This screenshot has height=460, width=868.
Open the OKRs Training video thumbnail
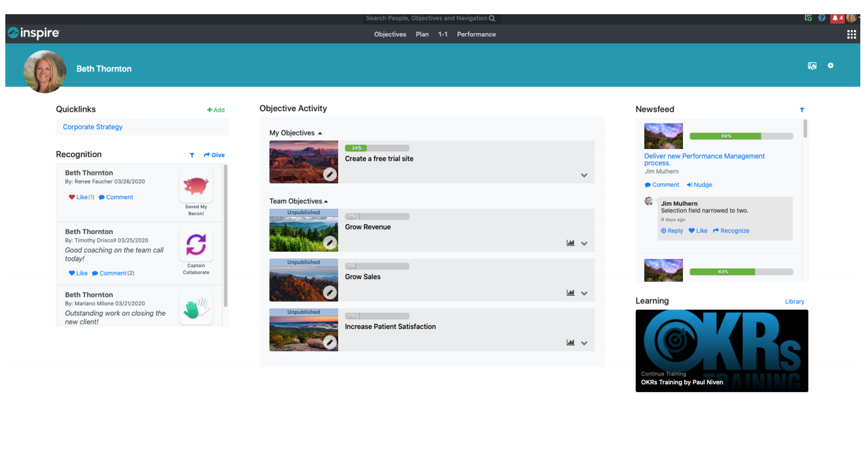pyautogui.click(x=722, y=351)
